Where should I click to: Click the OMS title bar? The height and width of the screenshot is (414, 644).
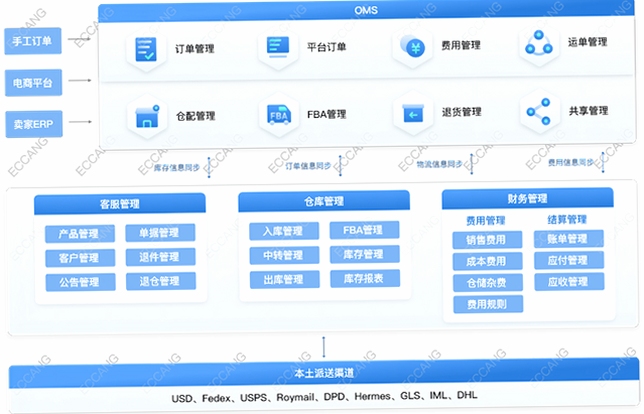pyautogui.click(x=366, y=10)
